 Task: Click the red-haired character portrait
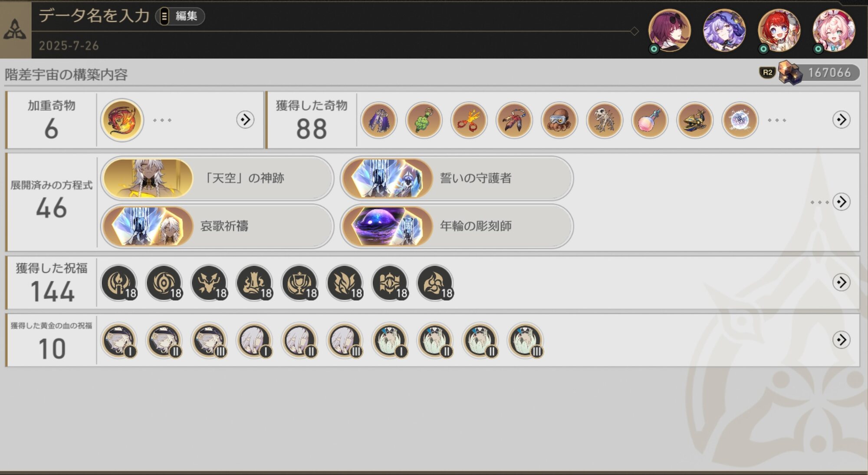pos(779,30)
